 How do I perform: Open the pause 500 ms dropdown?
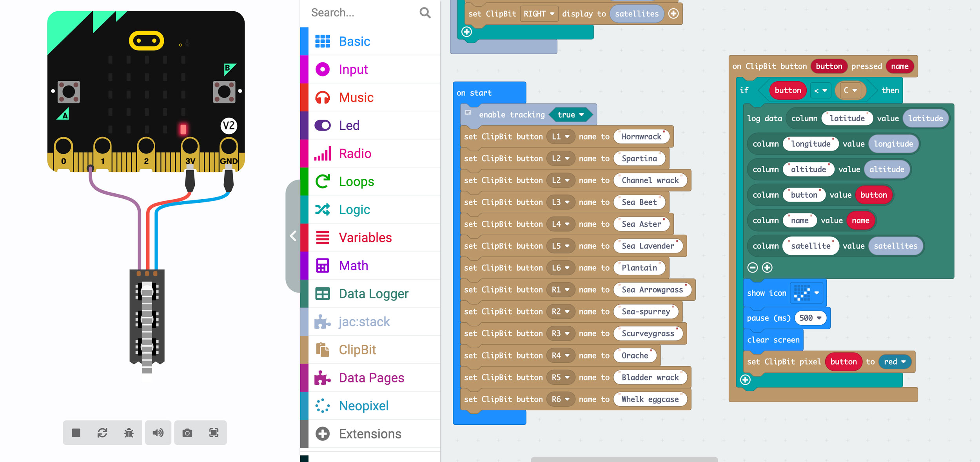pos(810,318)
